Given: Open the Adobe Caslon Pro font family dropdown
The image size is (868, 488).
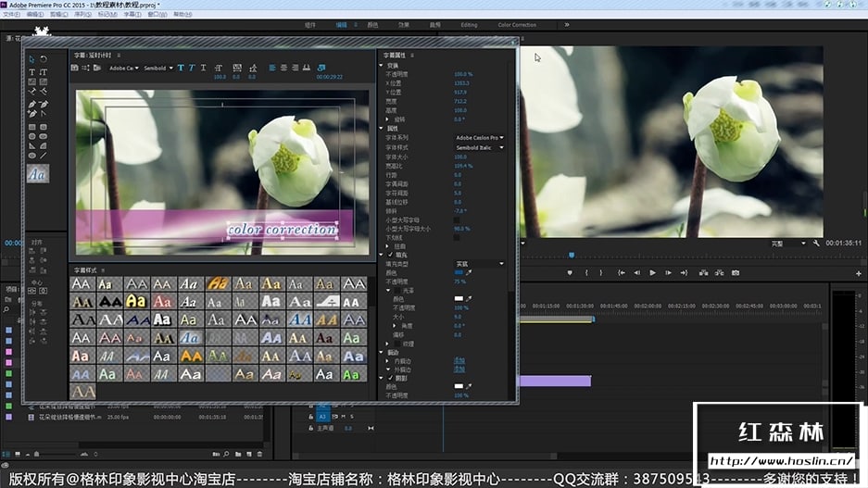Looking at the screenshot, I should point(480,138).
